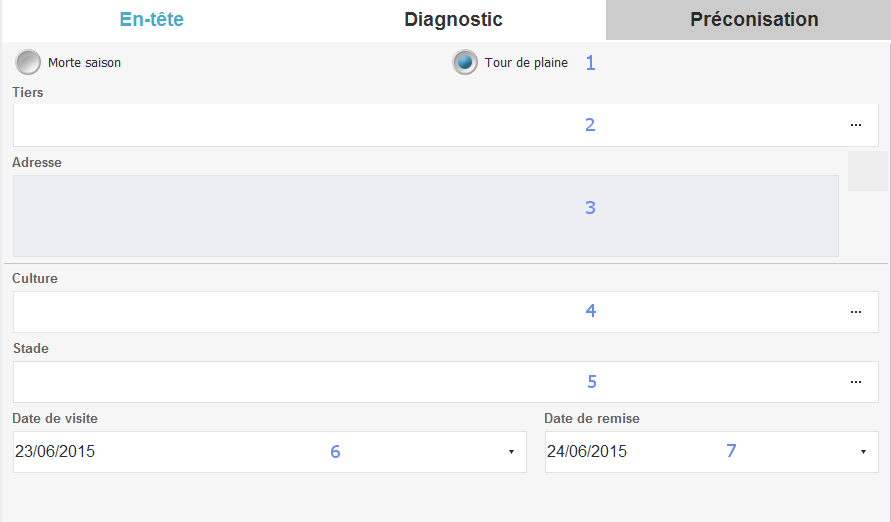Open the Stade lookup ellipsis button
The width and height of the screenshot is (891, 522).
pyautogui.click(x=856, y=382)
